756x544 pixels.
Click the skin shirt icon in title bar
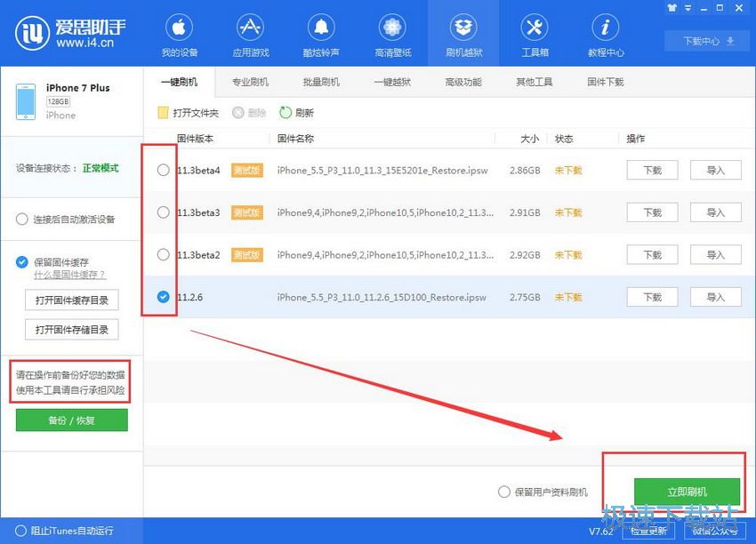(672, 8)
